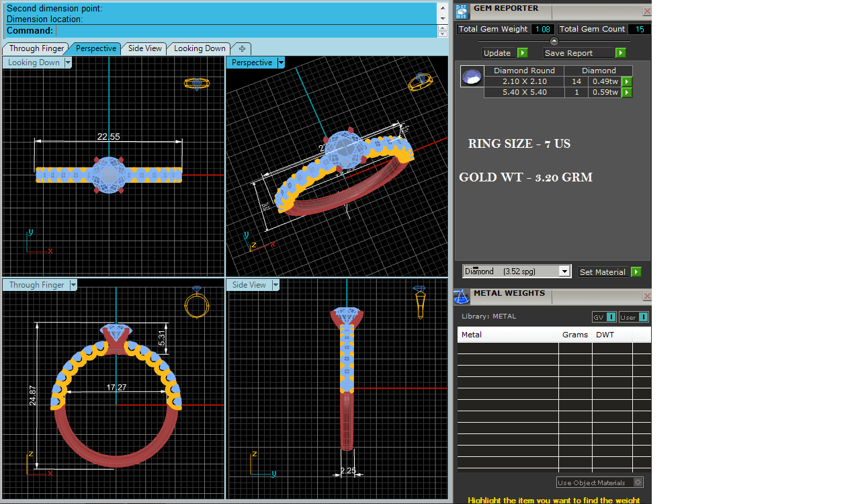Image resolution: width=856 pixels, height=504 pixels.
Task: Add a new viewport tab with plus icon
Action: point(242,48)
